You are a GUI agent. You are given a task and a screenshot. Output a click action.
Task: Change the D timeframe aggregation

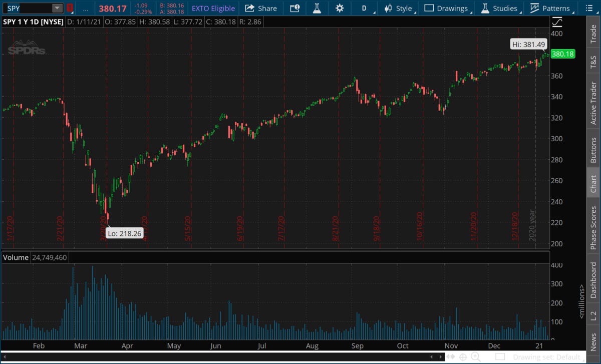click(365, 8)
